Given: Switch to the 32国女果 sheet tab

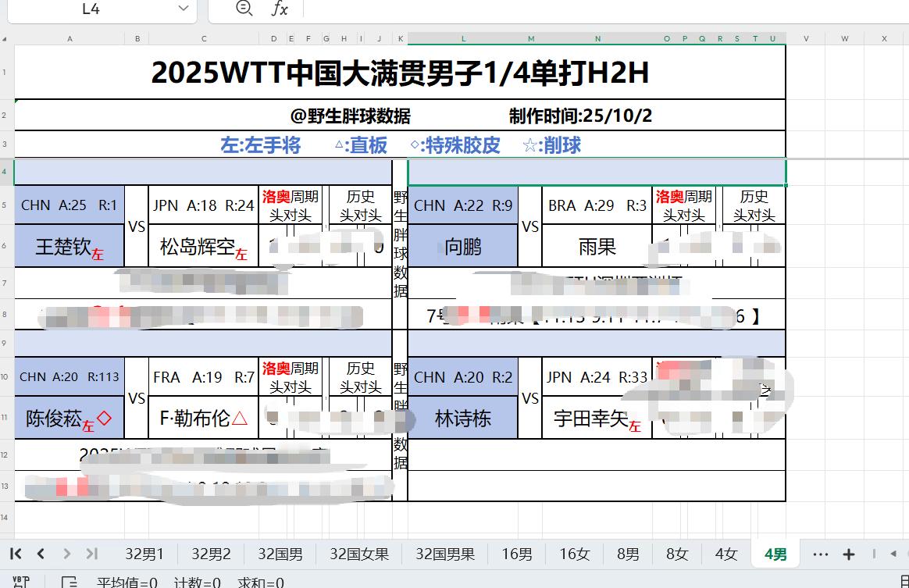Looking at the screenshot, I should coord(359,554).
